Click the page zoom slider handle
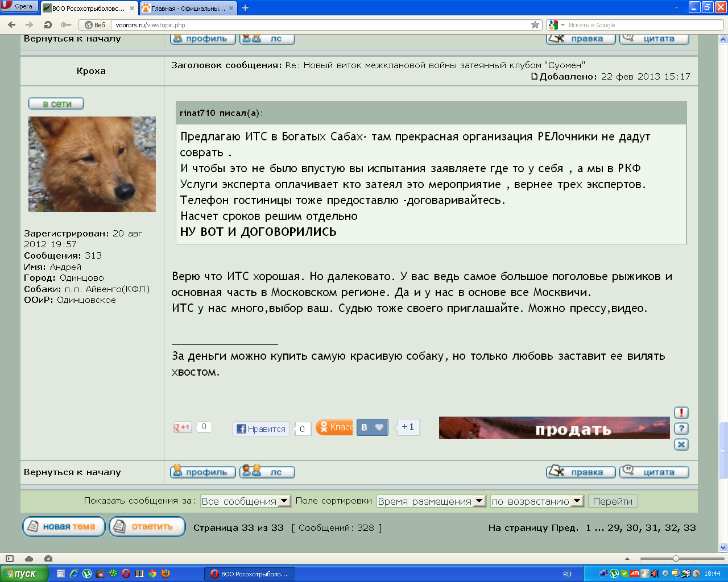This screenshot has width=728, height=582. click(676, 559)
